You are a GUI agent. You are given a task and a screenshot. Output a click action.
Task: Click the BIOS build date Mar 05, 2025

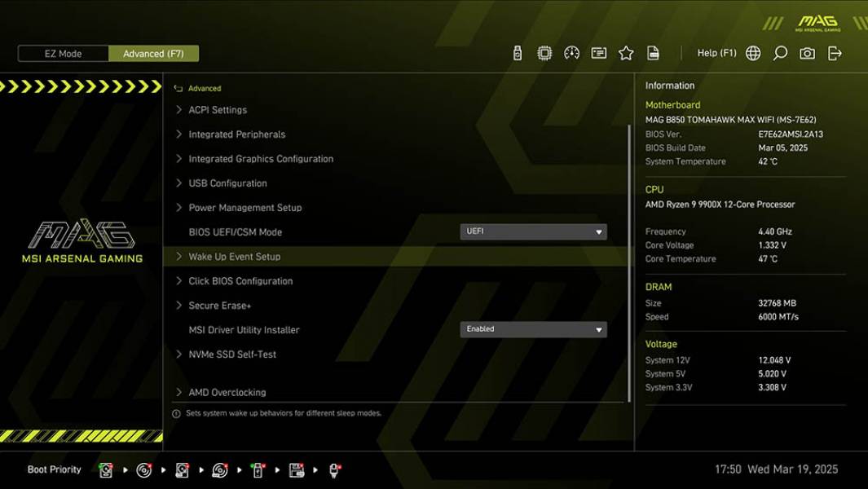point(782,148)
